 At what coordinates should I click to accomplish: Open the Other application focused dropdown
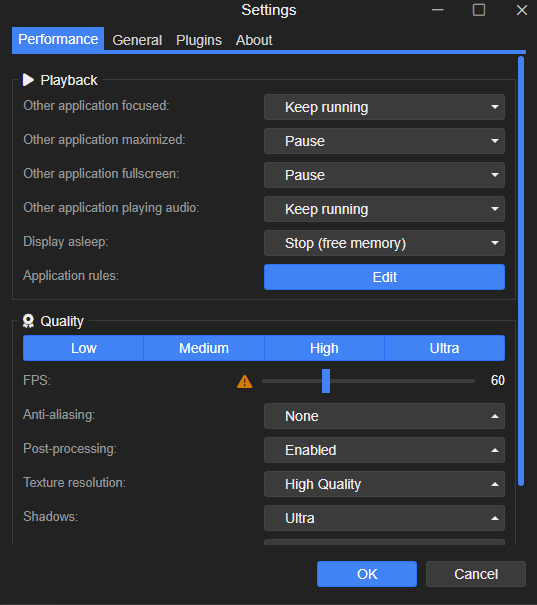point(384,107)
